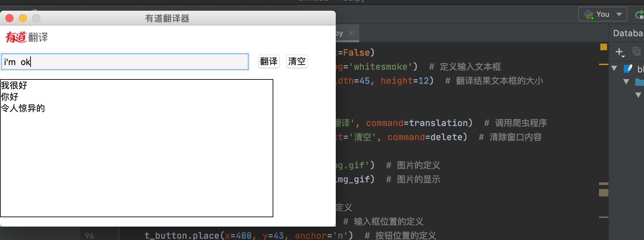Click the 有道翻译器 window title bar text
Image resolution: width=644 pixels, height=240 pixels.
[167, 18]
